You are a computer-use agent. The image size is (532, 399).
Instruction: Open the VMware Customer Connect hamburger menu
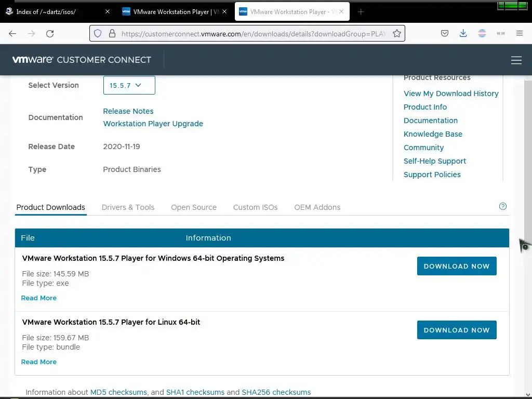click(516, 60)
